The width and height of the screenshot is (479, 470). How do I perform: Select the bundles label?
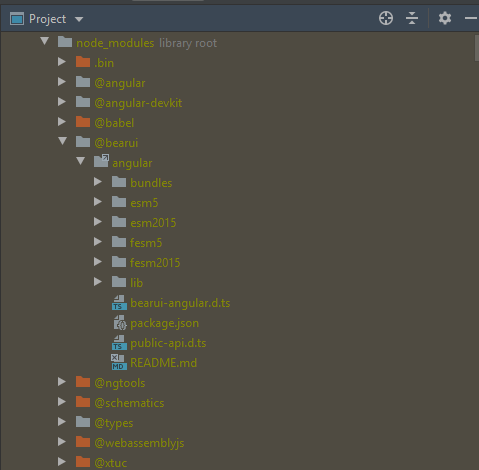[x=151, y=183]
